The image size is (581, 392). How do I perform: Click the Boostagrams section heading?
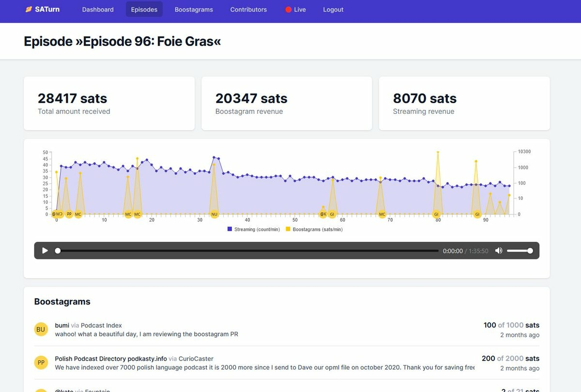tap(62, 302)
